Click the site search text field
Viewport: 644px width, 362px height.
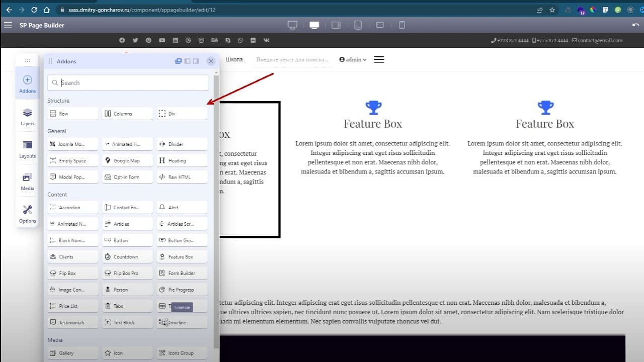pos(292,59)
